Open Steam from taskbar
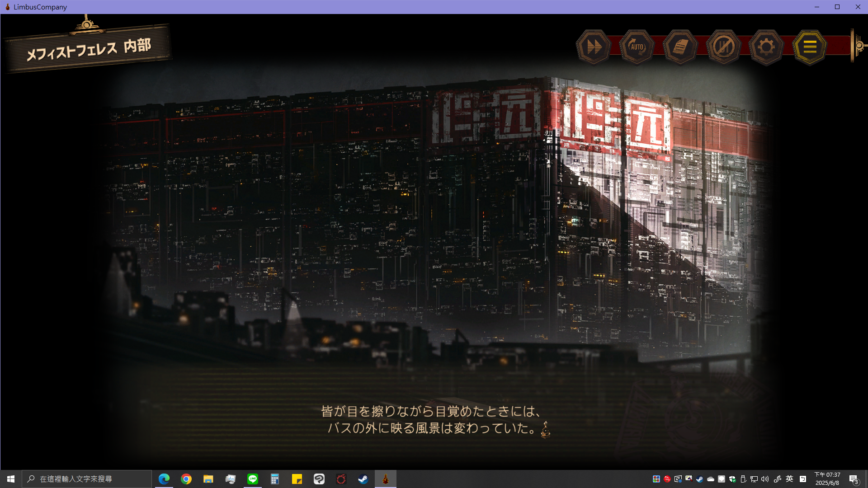This screenshot has height=488, width=868. (x=363, y=479)
